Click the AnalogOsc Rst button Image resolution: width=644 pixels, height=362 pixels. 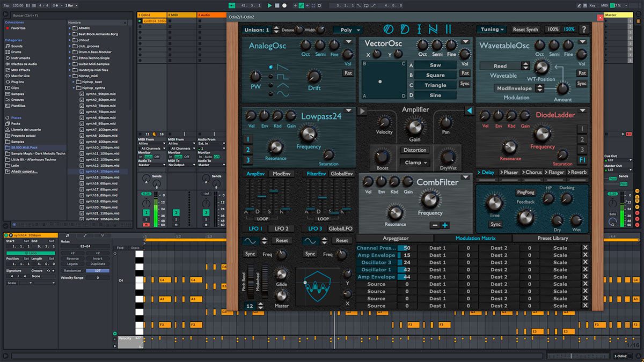(x=348, y=73)
